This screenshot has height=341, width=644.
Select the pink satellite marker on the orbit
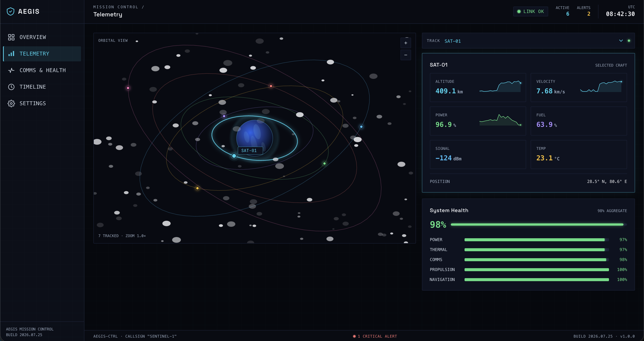(x=128, y=88)
